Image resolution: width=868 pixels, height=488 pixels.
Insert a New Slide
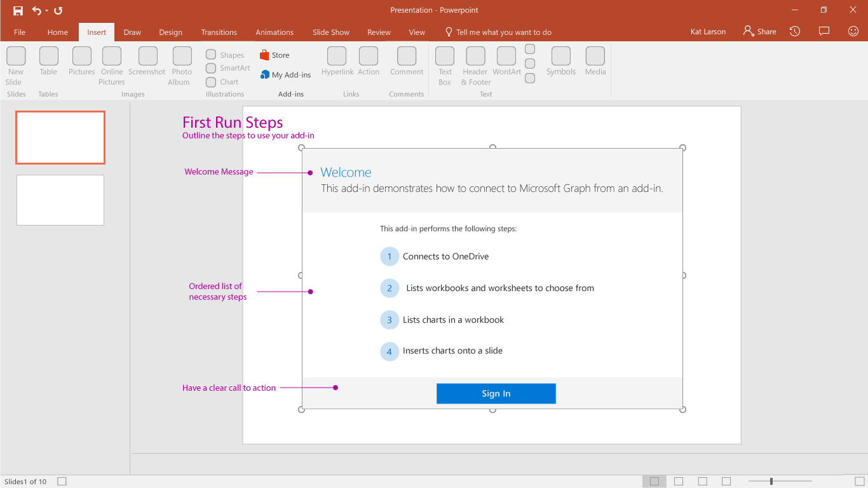[x=15, y=66]
